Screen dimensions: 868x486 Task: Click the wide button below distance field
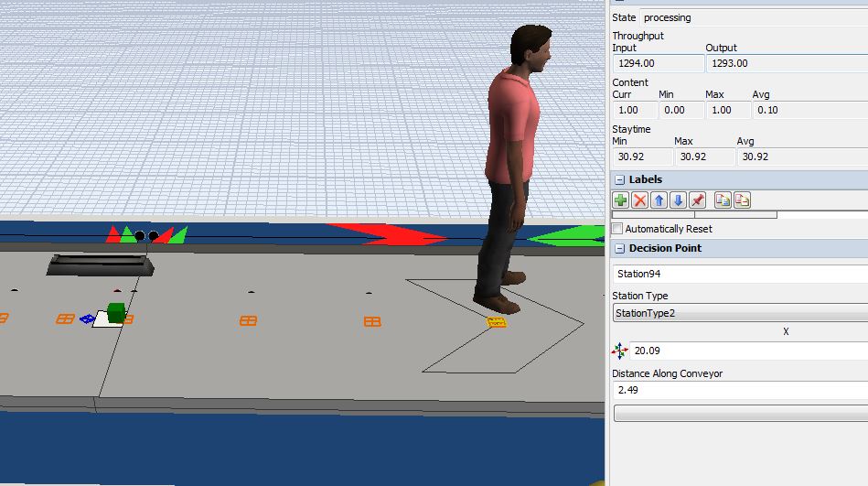point(739,413)
